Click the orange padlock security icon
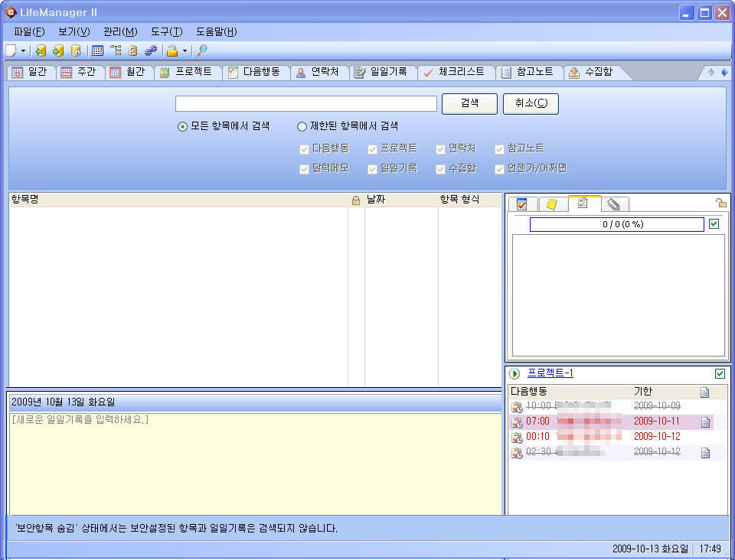Image resolution: width=735 pixels, height=560 pixels. click(172, 50)
